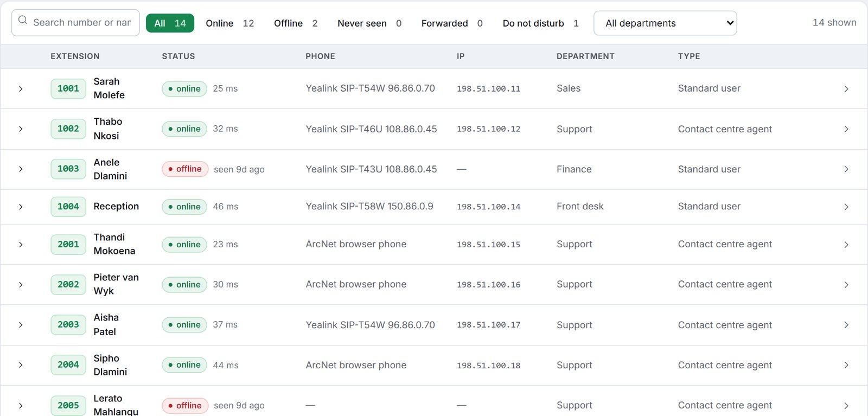The height and width of the screenshot is (416, 868).
Task: Expand row for Anele Dlamini
Action: 21,169
